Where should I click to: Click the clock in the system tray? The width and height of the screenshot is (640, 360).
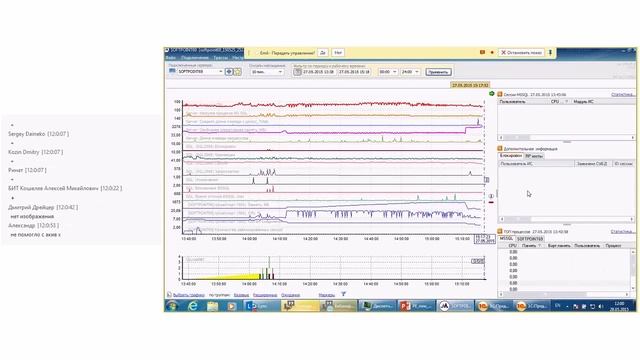[x=619, y=306]
